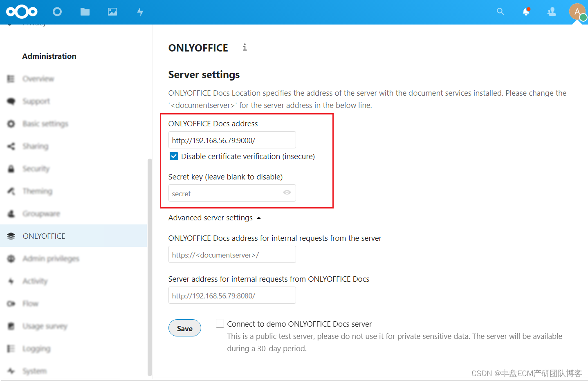Click the Server settings heading
Viewport: 588px width, 381px height.
204,74
